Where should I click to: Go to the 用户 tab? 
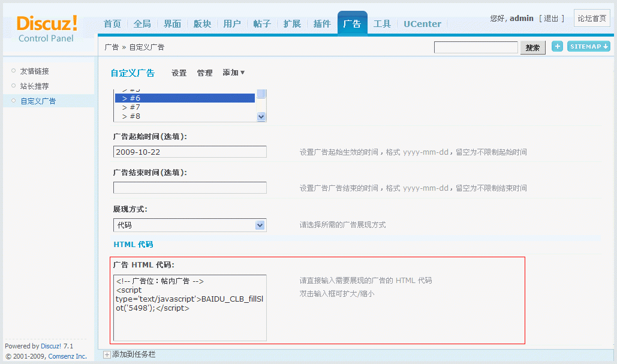[x=232, y=24]
